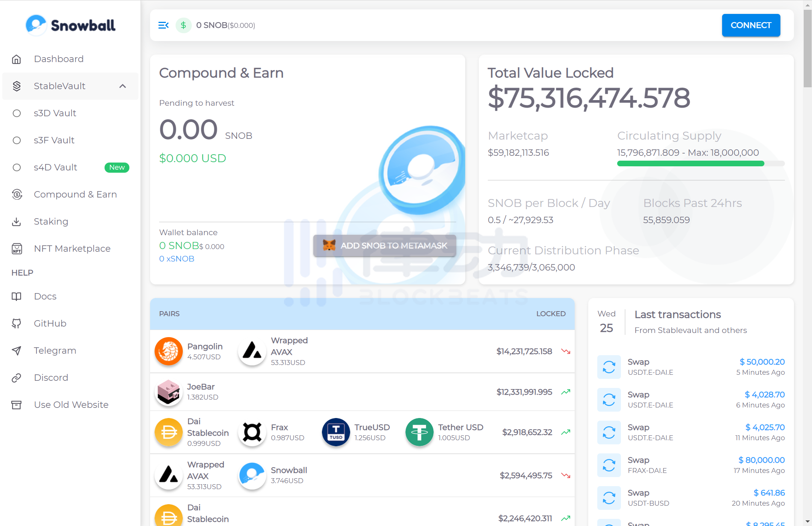The image size is (812, 526).
Task: Collapse the StableVault submenu chevron
Action: coord(123,86)
